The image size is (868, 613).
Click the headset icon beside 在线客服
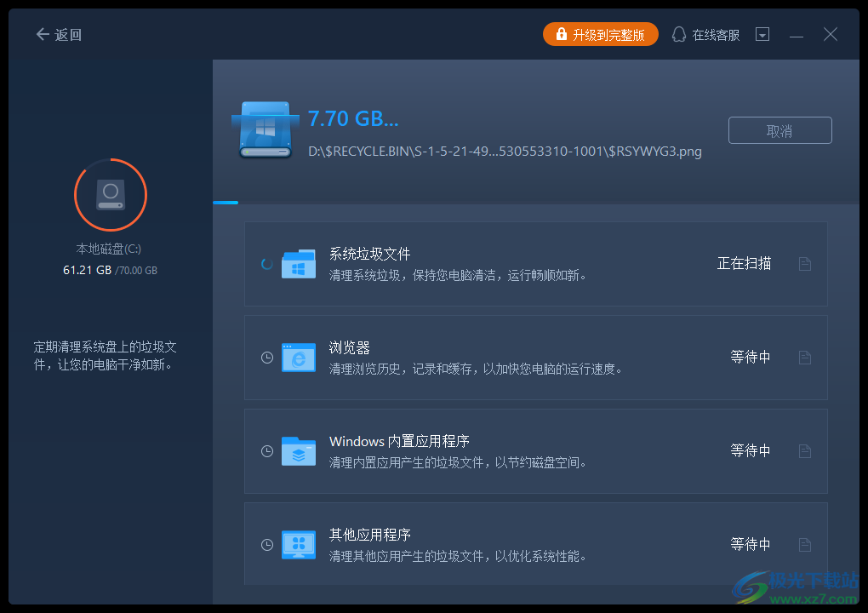678,34
